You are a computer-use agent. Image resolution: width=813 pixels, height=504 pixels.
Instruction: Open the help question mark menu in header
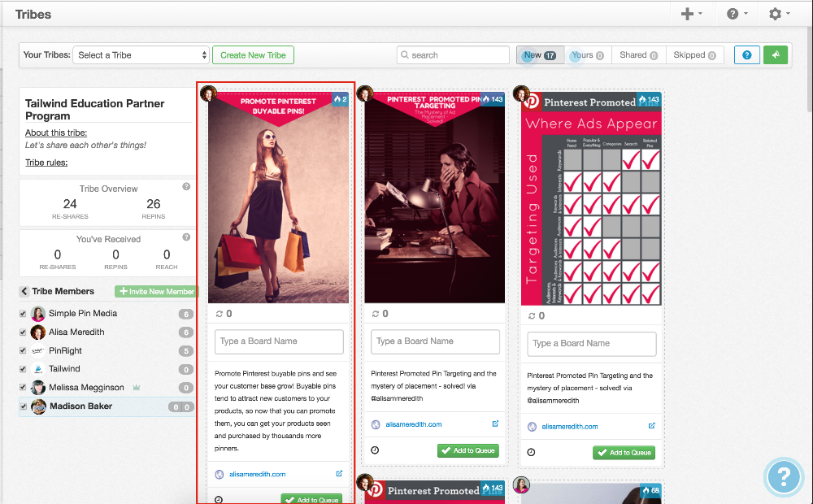[737, 14]
